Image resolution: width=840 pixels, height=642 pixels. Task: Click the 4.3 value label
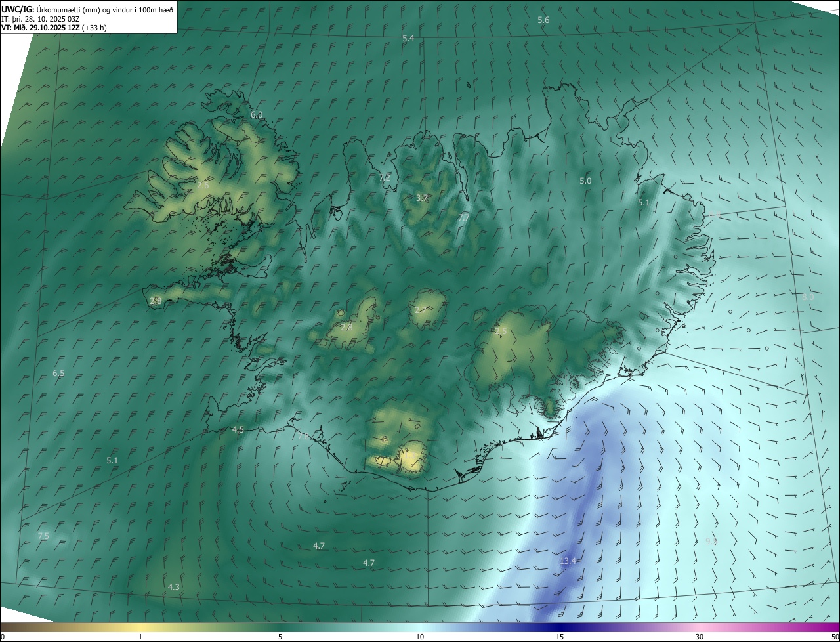[x=173, y=587]
